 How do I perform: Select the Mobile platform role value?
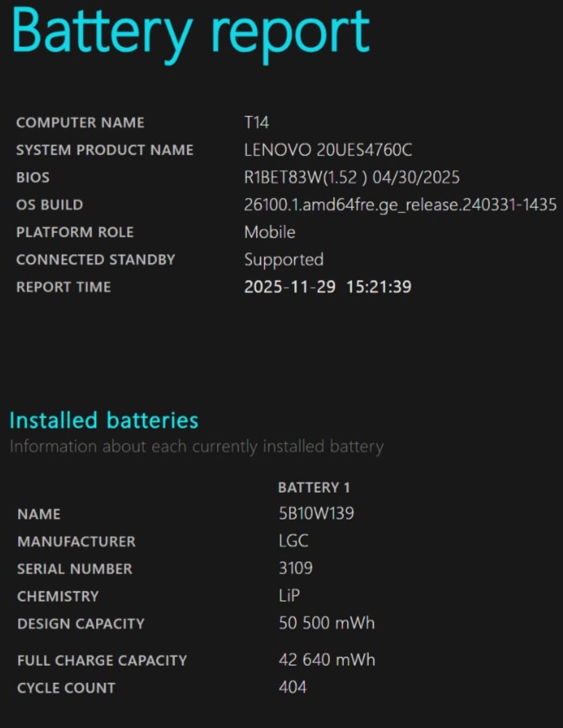tap(269, 232)
